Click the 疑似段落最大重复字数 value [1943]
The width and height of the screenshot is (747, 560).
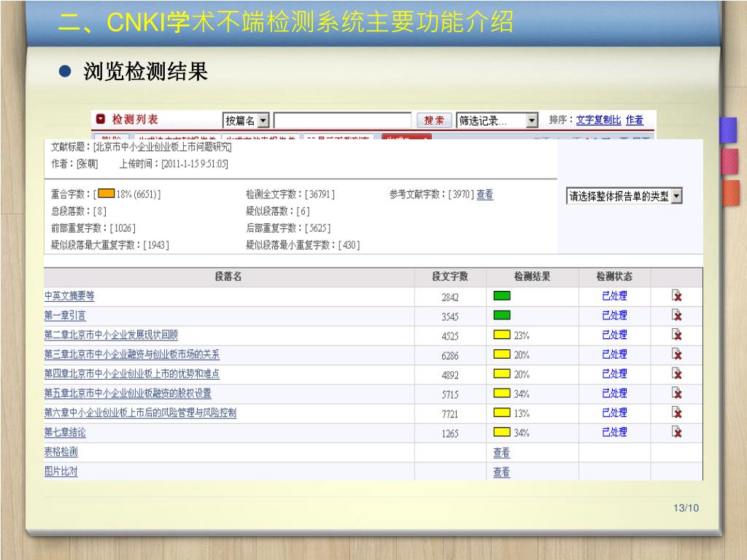(156, 245)
